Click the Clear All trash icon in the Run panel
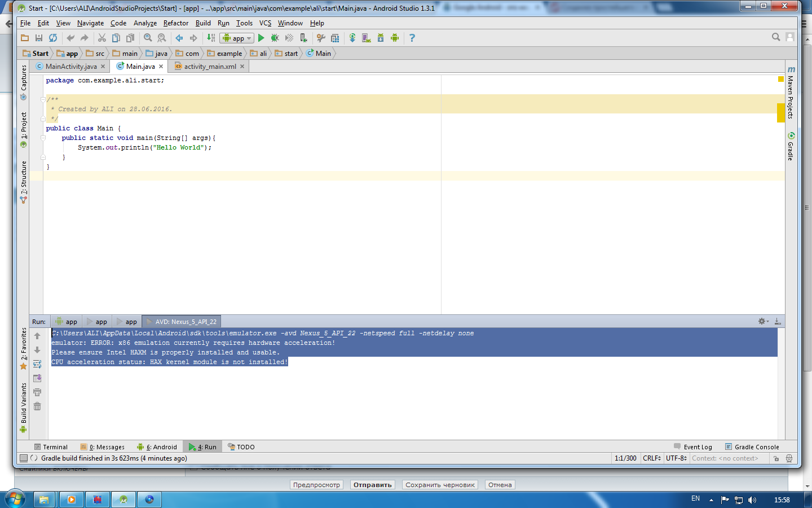 37,406
